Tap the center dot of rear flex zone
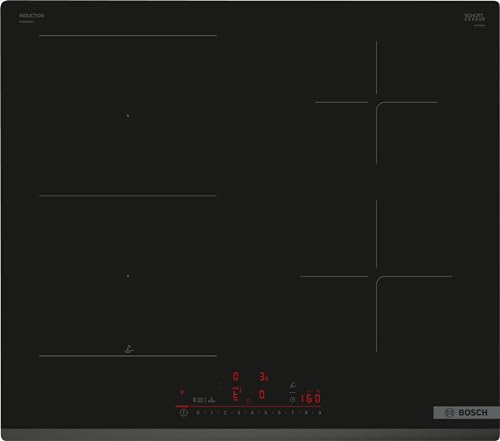The height and width of the screenshot is (441, 500). click(x=128, y=116)
